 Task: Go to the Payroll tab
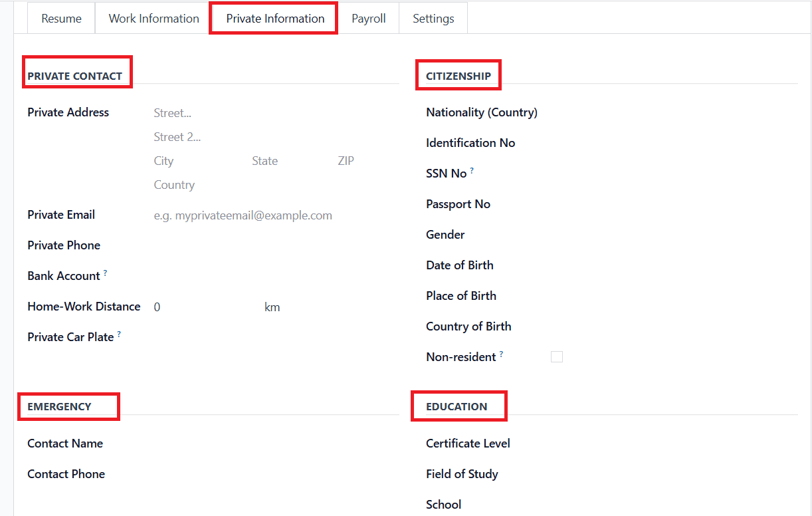(x=368, y=19)
